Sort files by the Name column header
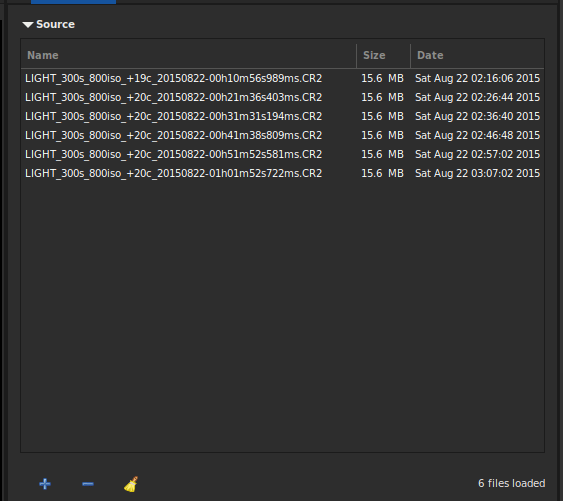The height and width of the screenshot is (501, 563). 189,55
